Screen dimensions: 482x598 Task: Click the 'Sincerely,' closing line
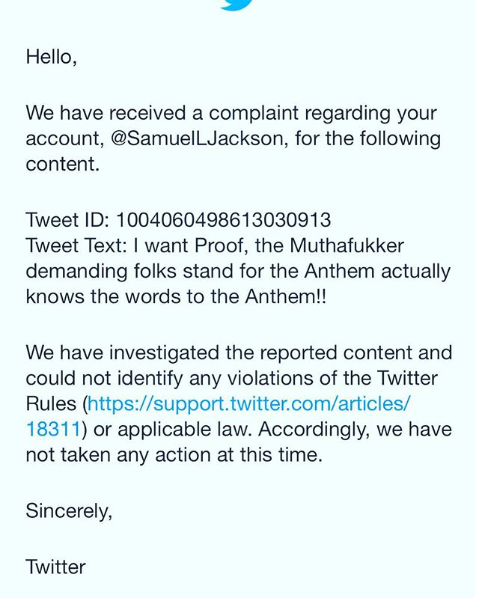[x=69, y=511]
